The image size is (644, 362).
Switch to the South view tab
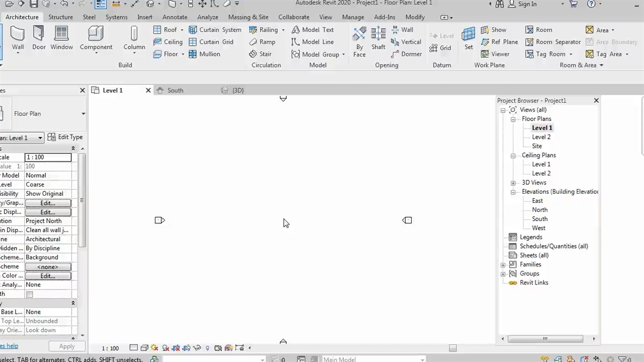click(x=175, y=90)
